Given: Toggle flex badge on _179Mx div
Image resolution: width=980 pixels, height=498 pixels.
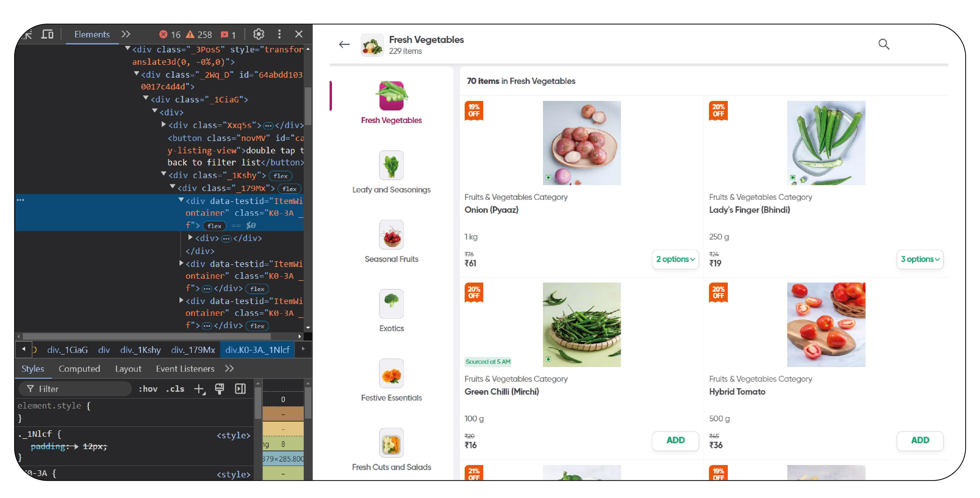Looking at the screenshot, I should pos(290,189).
